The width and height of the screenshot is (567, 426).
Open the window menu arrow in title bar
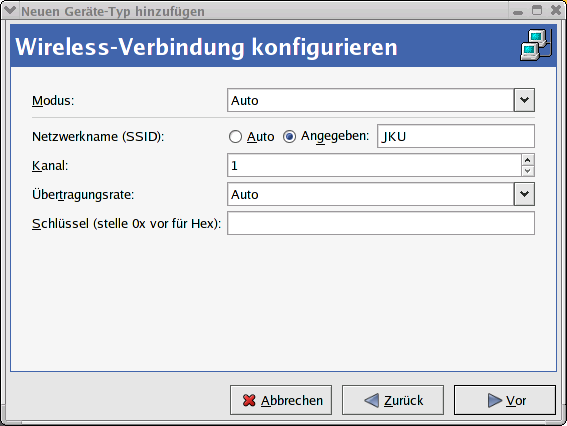[9, 10]
